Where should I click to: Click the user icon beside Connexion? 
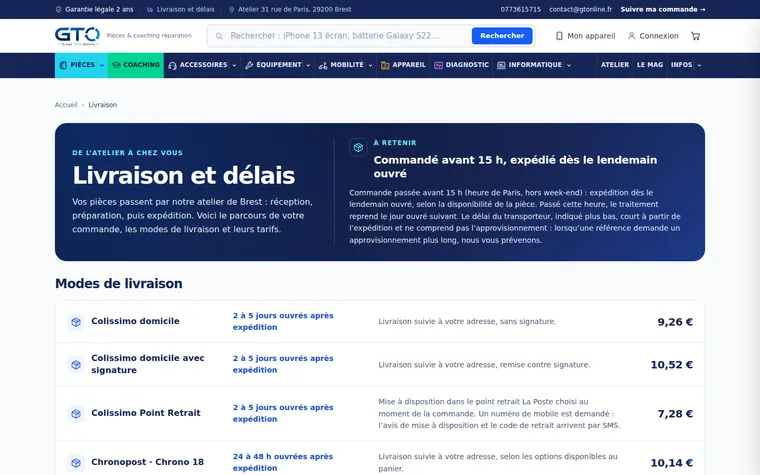coord(631,36)
